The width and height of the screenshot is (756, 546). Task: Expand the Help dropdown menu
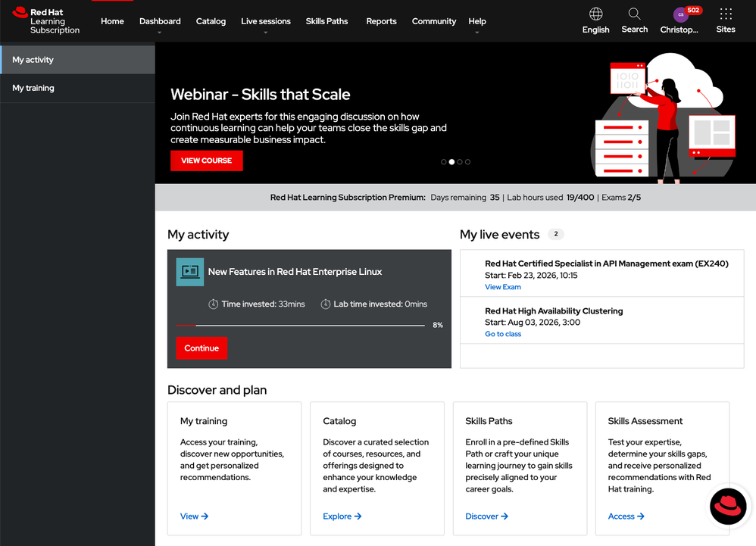(477, 22)
